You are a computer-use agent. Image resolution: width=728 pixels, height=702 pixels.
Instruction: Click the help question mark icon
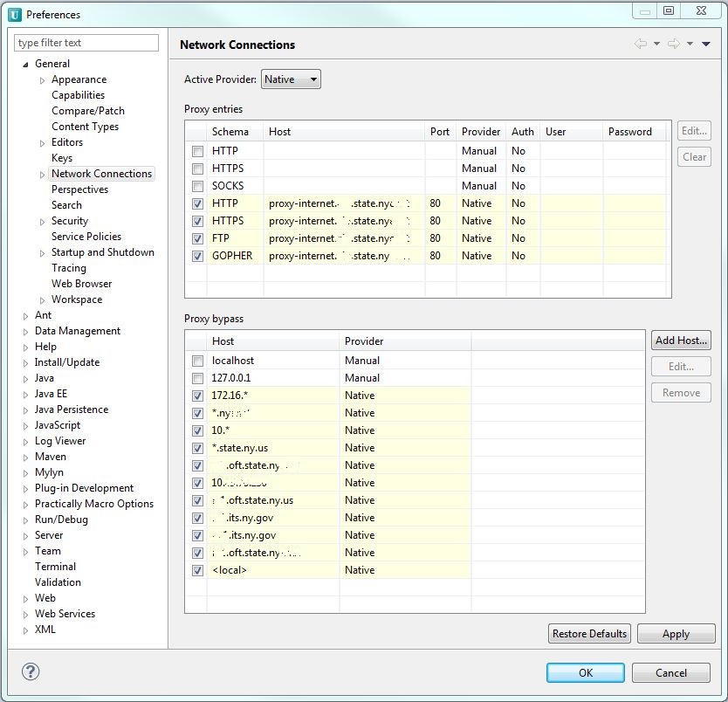(31, 671)
